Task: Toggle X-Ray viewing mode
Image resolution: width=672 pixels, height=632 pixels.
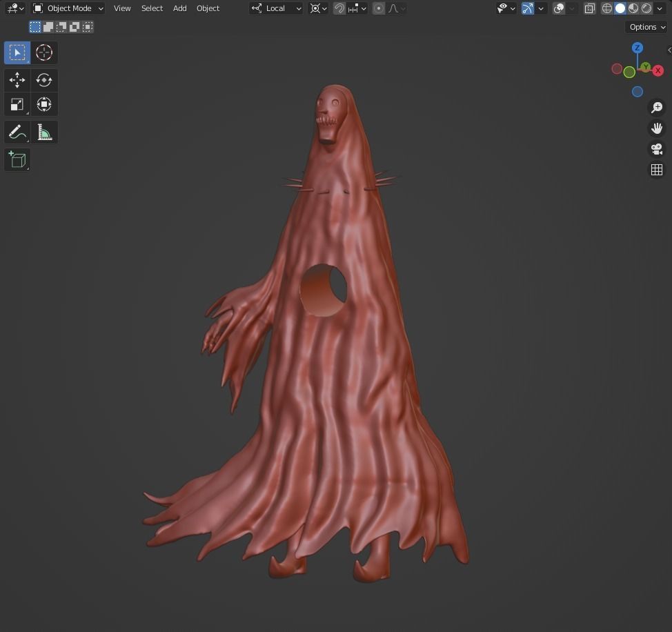Action: coord(589,8)
